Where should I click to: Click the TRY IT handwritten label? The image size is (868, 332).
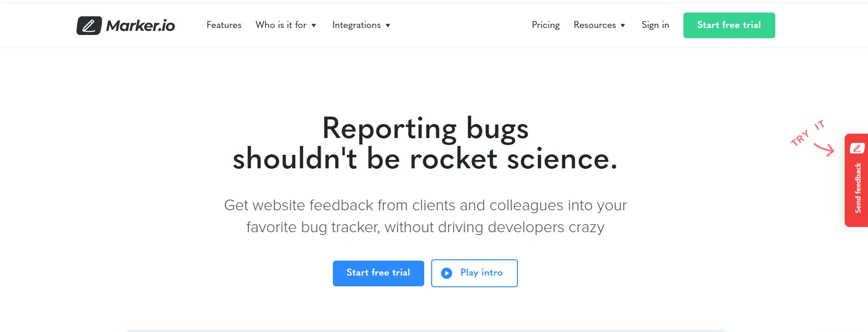[807, 133]
